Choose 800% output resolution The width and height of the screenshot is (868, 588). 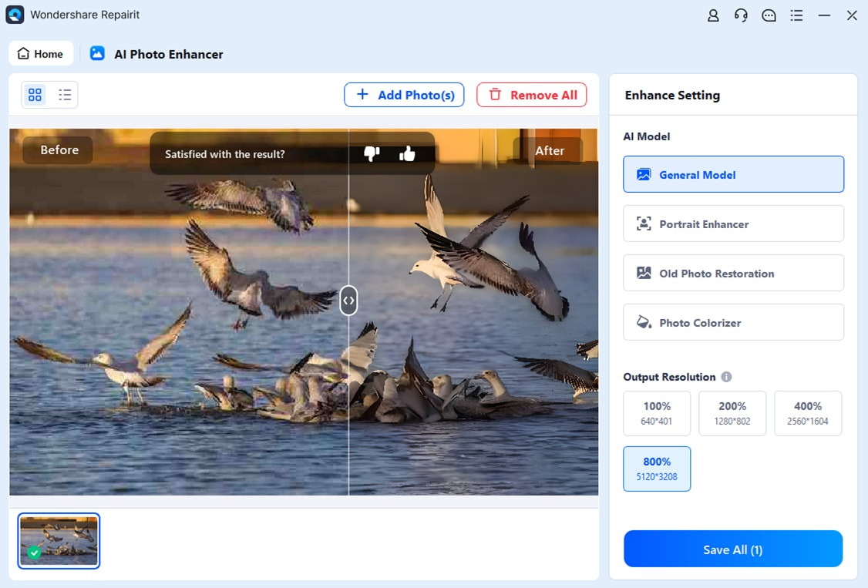[657, 469]
